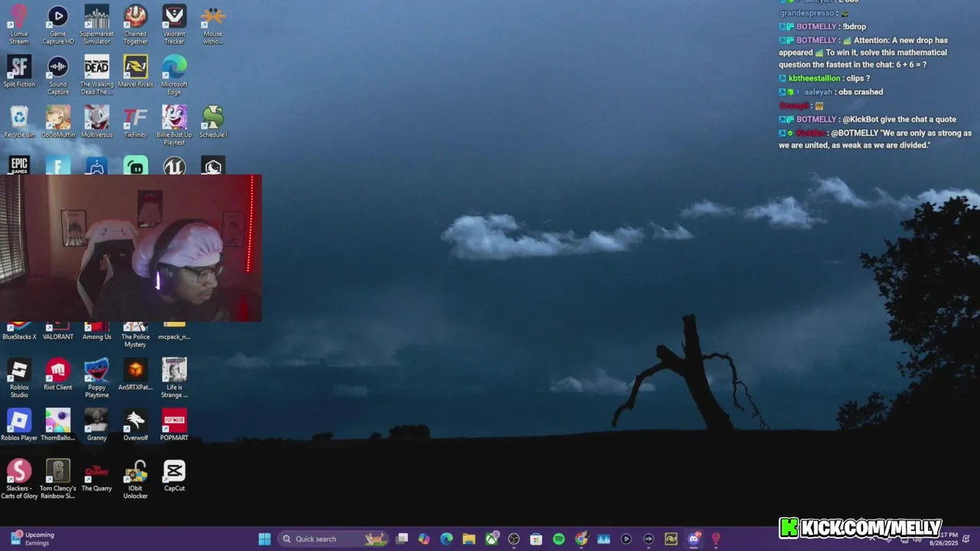
Task: Open Microsoft Store from the taskbar
Action: [x=536, y=539]
